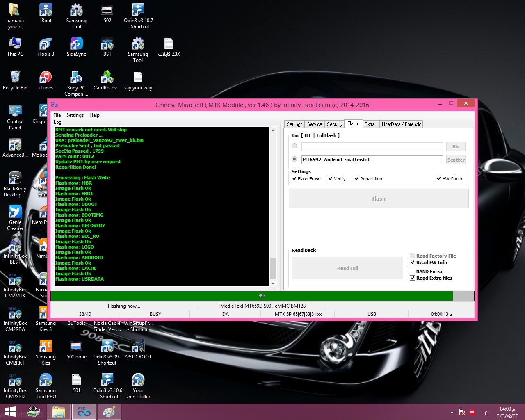Switch to the Security tab
The width and height of the screenshot is (525, 420).
click(335, 124)
